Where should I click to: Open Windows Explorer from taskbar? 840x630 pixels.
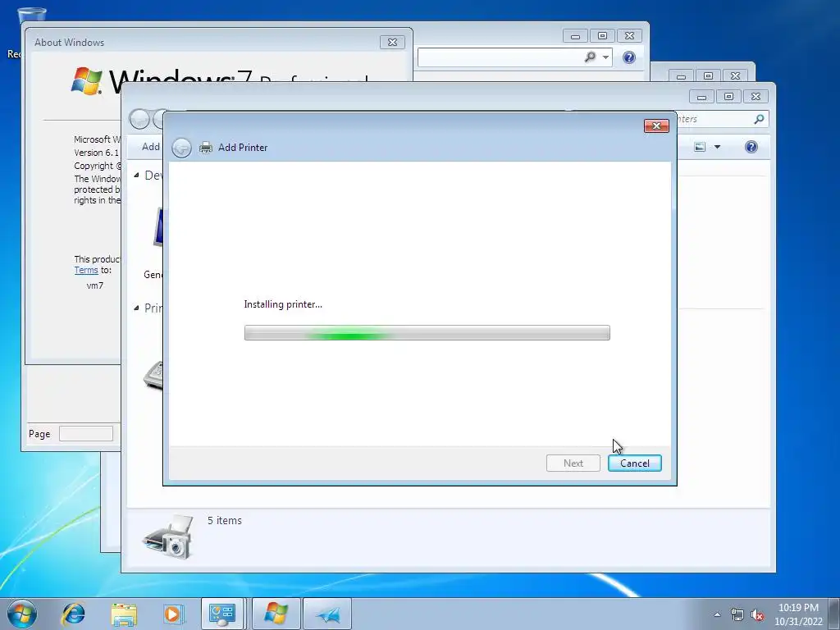[x=124, y=614]
